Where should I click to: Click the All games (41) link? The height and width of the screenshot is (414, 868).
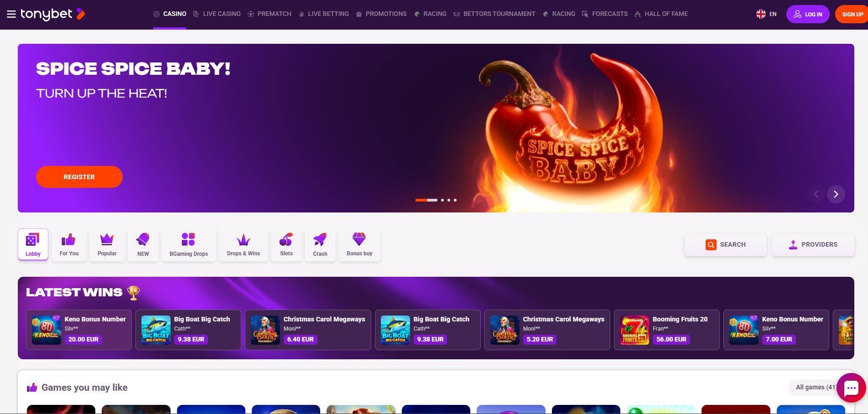[816, 387]
